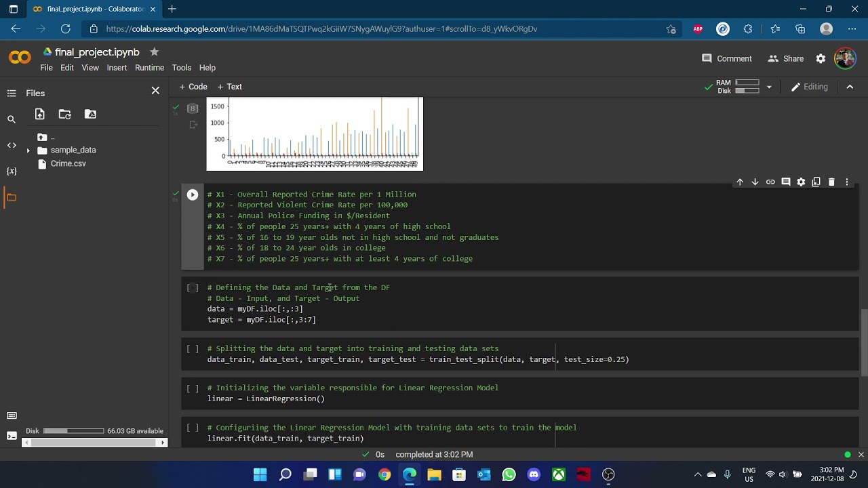This screenshot has width=868, height=488.
Task: Show hidden system tray icons
Action: coord(697,474)
